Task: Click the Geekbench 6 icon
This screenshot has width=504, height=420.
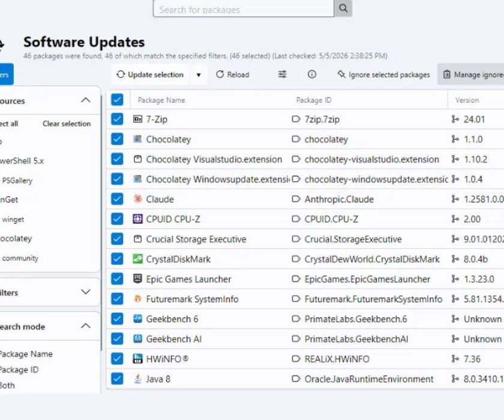Action: point(137,319)
